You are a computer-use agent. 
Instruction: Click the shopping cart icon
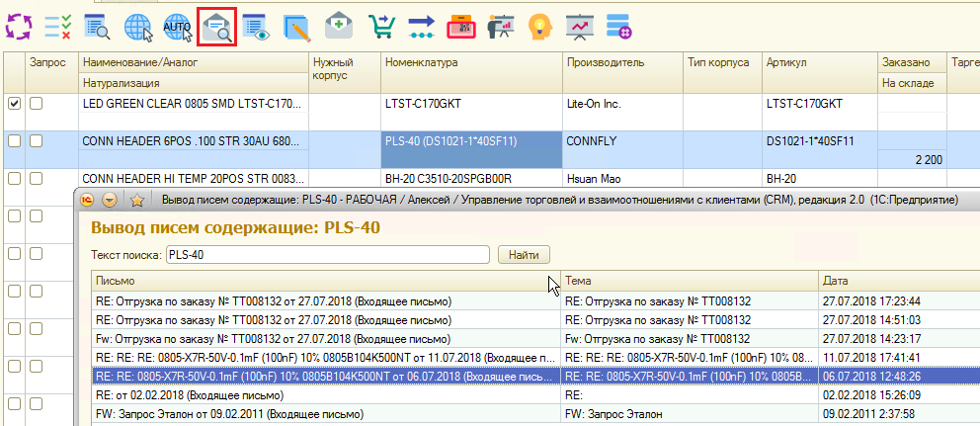pyautogui.click(x=379, y=27)
